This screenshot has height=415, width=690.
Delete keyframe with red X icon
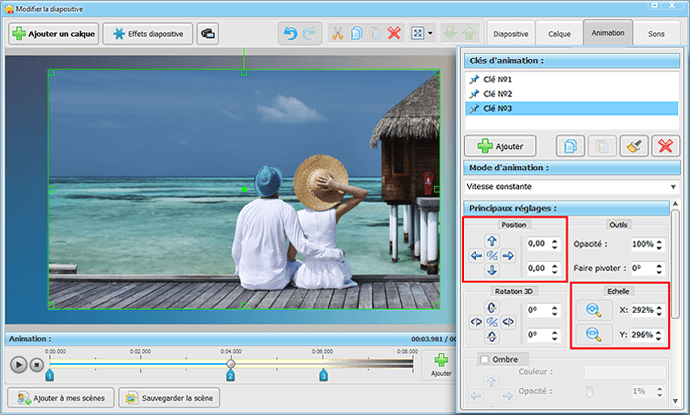coord(665,146)
